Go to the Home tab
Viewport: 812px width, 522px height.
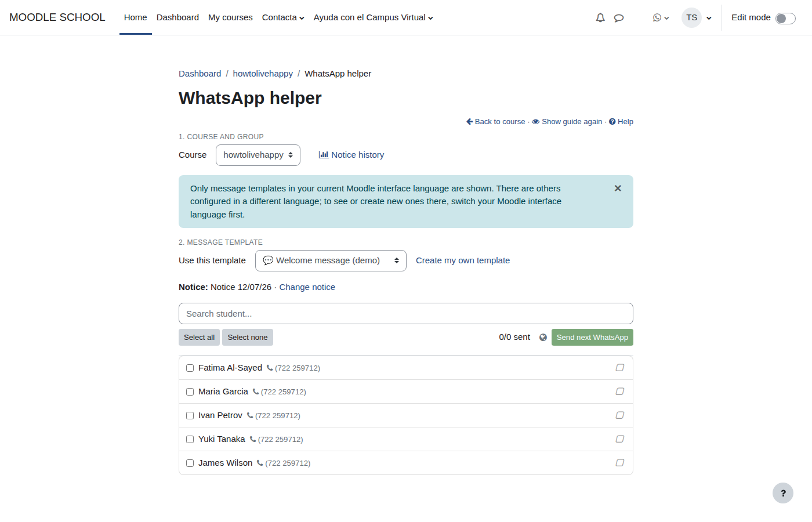(x=135, y=17)
